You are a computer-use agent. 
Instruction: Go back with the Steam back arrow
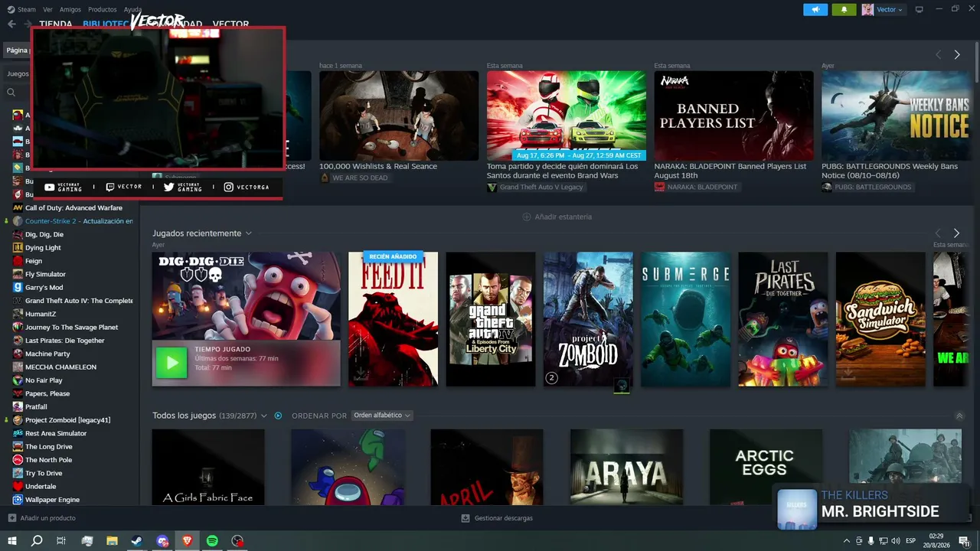pyautogui.click(x=11, y=24)
